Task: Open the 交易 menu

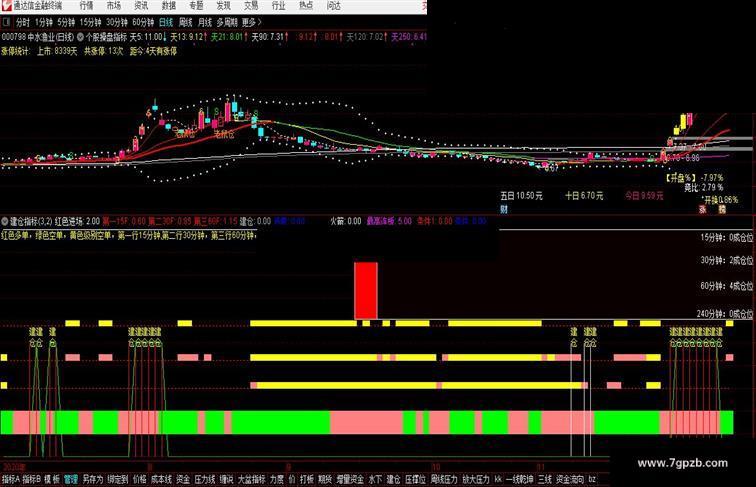Action: [251, 6]
